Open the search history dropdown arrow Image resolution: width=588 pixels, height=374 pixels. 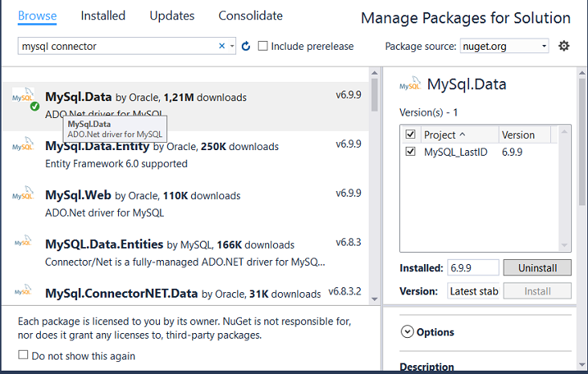tap(232, 46)
